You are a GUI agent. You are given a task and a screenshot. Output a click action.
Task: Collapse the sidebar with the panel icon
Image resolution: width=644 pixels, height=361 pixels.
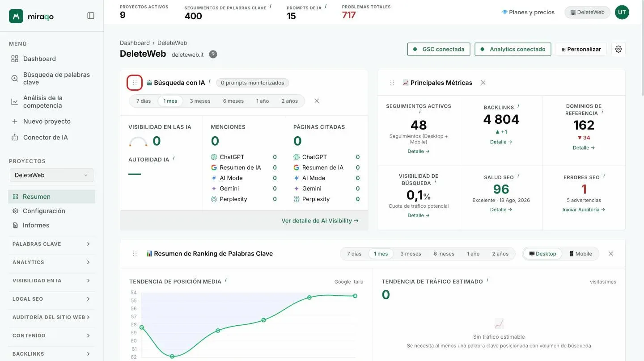(x=91, y=16)
